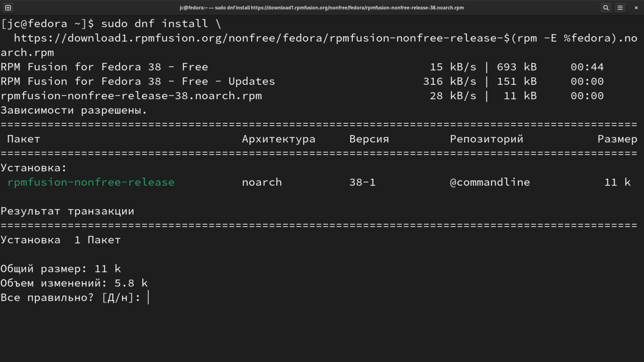Open the hamburger main menu
The height and width of the screenshot is (362, 644).
(x=620, y=8)
